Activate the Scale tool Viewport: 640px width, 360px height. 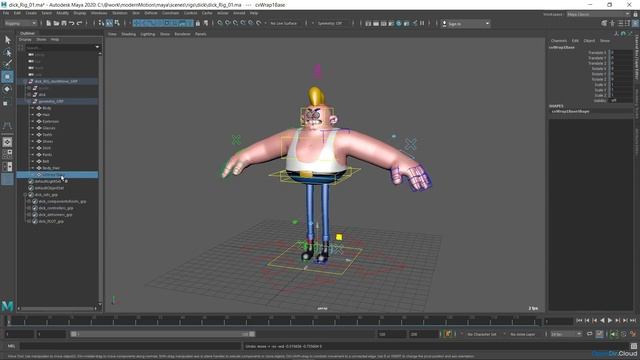pos(6,103)
